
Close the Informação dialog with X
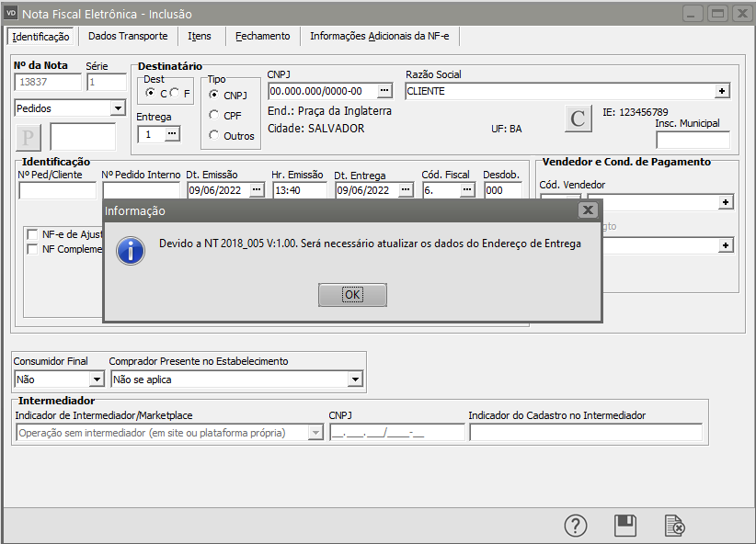coord(588,210)
